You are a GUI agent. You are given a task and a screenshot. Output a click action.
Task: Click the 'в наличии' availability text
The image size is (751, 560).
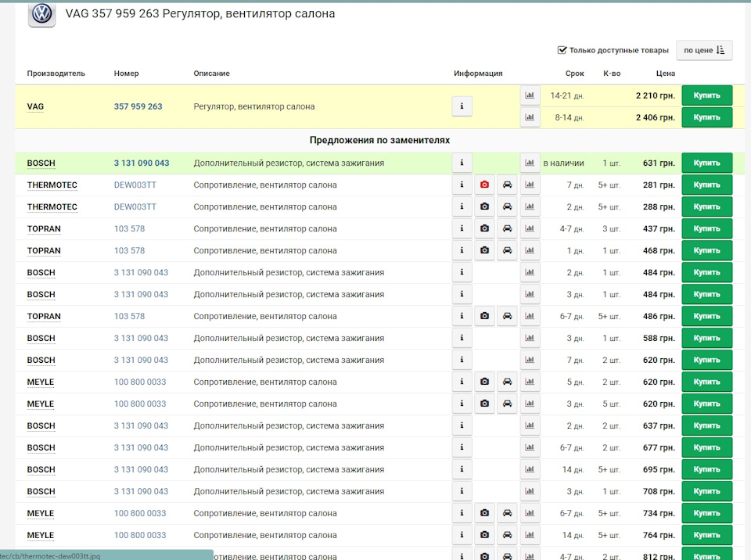click(x=564, y=163)
